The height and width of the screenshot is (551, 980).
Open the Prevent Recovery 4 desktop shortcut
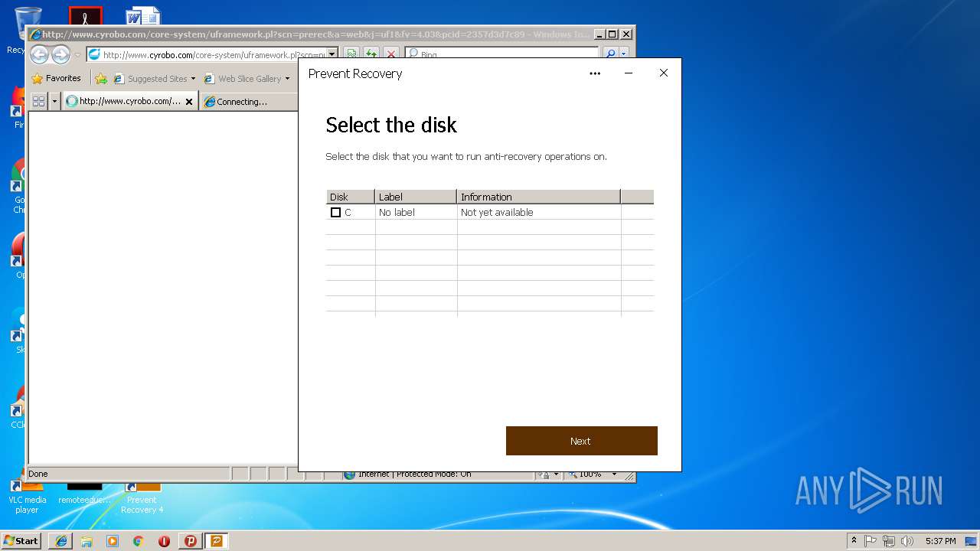(x=142, y=496)
